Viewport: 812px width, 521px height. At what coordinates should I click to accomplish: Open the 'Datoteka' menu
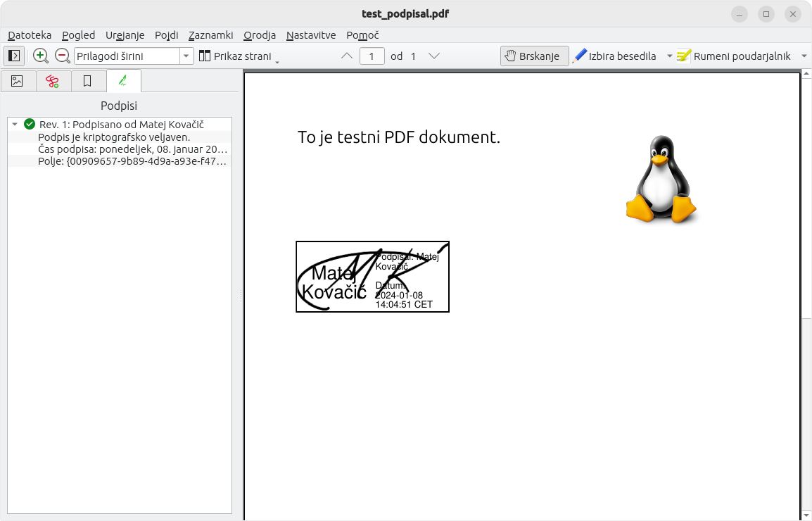coord(30,35)
